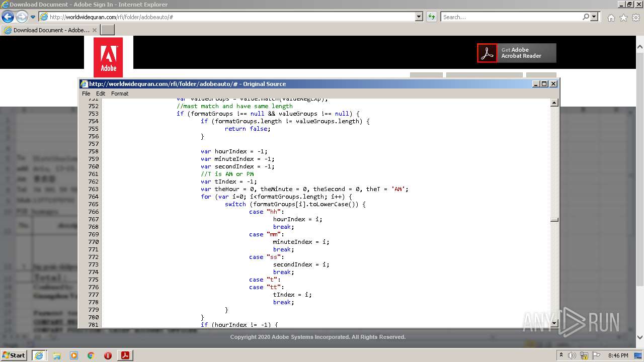Click the '//mast match and have same length' comment

coord(234,106)
